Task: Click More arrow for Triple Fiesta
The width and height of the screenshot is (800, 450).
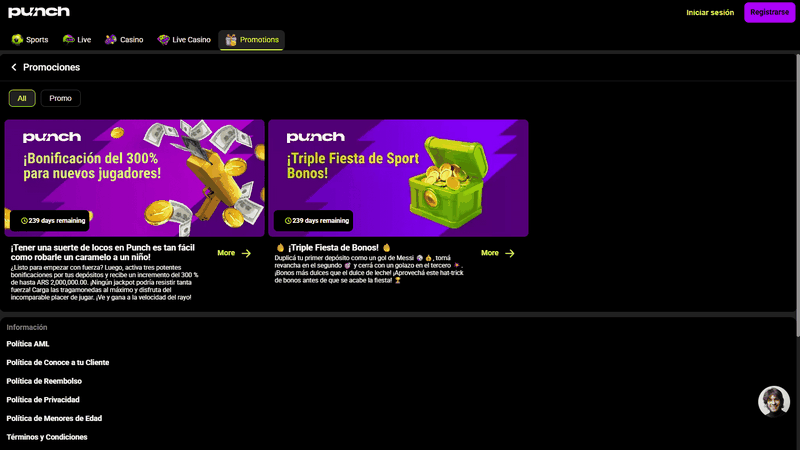Action: tap(498, 253)
